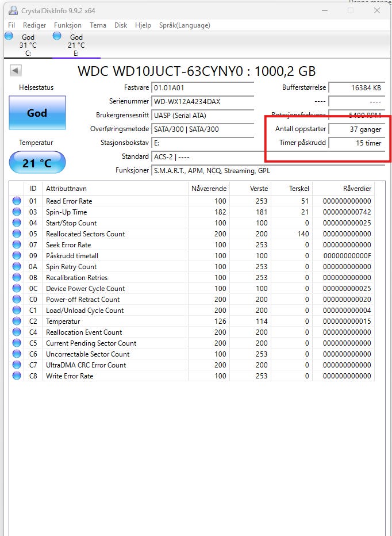This screenshot has width=392, height=536.
Task: Click the previous disk arrow button
Action: point(16,71)
